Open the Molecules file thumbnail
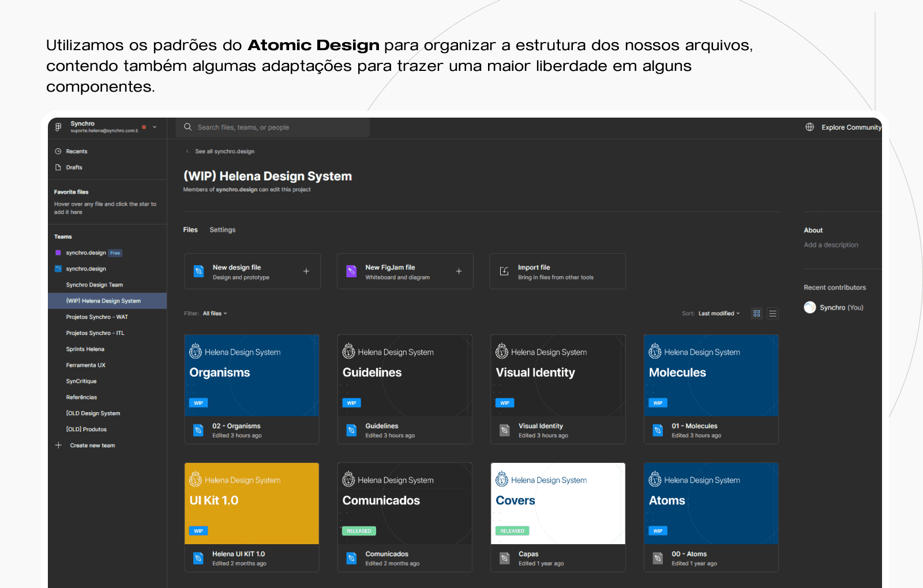 pos(711,375)
